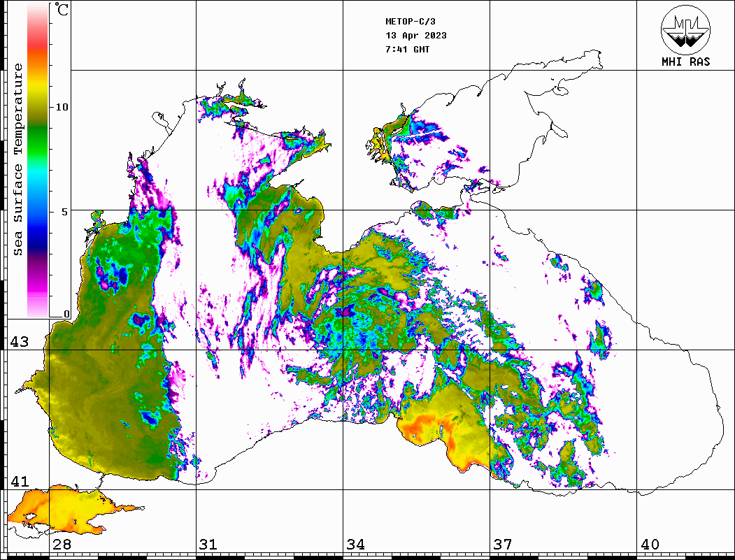
Task: Click the latitude label 41
Action: pyautogui.click(x=19, y=481)
